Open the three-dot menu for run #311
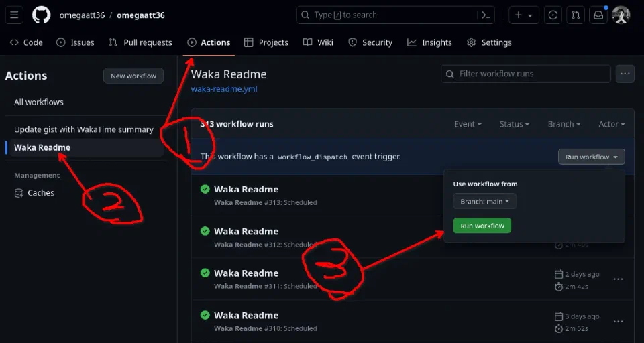The height and width of the screenshot is (343, 644). (619, 279)
